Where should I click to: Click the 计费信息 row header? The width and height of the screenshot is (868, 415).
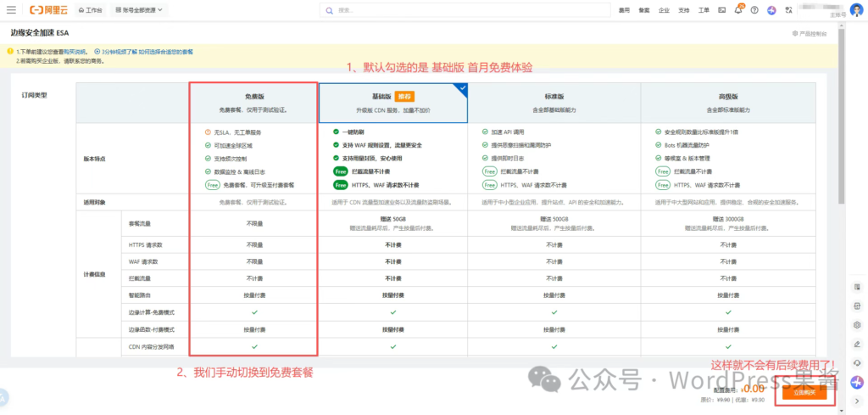click(93, 274)
